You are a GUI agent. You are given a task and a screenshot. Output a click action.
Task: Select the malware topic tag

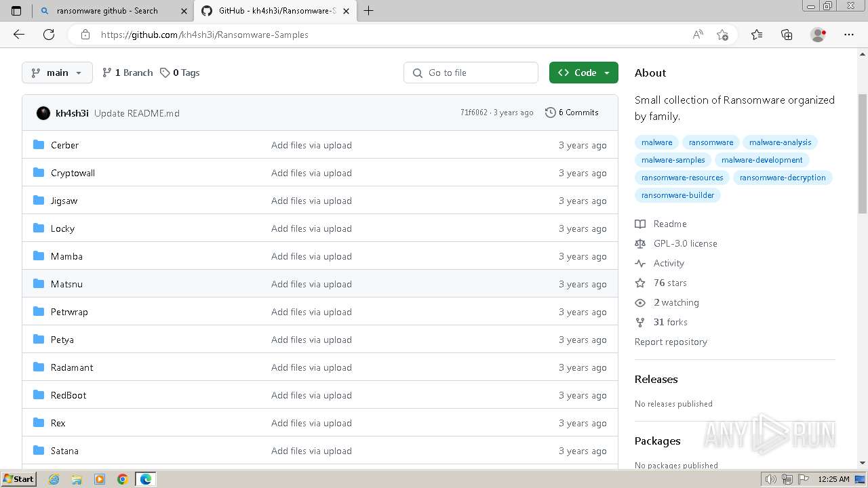656,142
